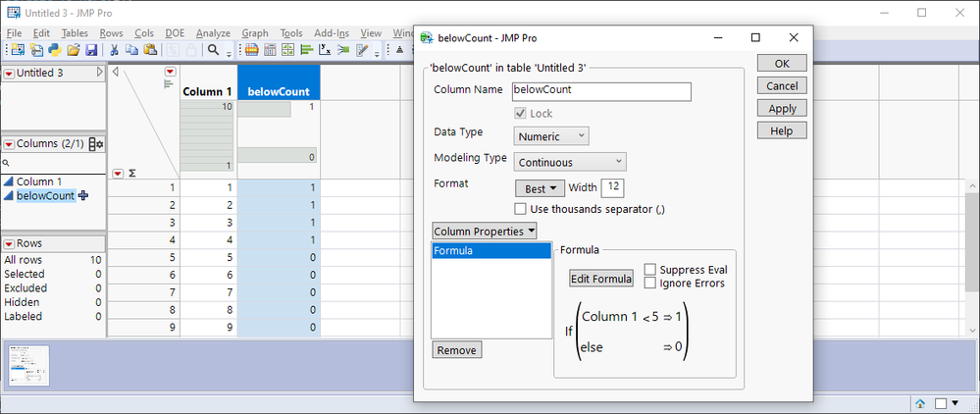Click the data table thumbnail in bottom panel
This screenshot has height=414, width=980.
coord(28,366)
